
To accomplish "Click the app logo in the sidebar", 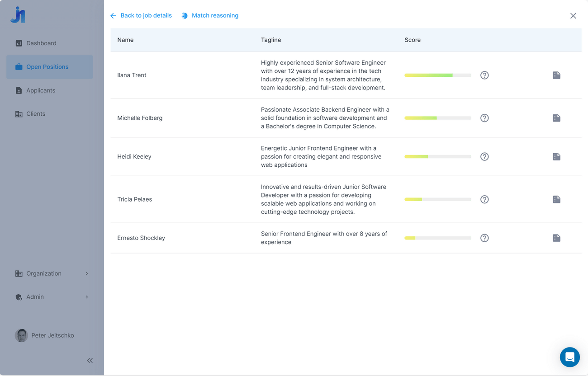I will tap(18, 15).
